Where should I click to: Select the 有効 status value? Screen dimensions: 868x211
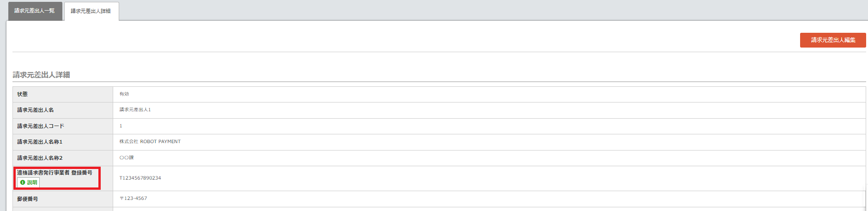pyautogui.click(x=124, y=94)
